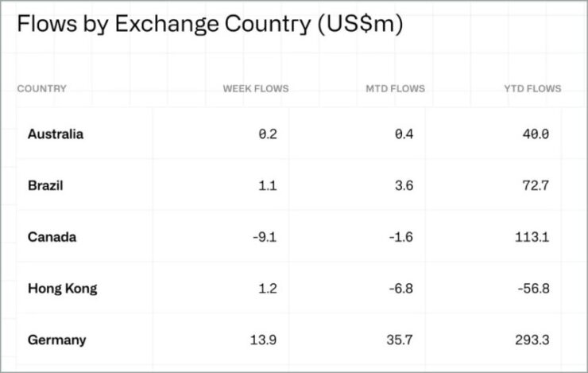588x373 pixels.
Task: Click the MTD FLOWS column header
Action: (395, 88)
